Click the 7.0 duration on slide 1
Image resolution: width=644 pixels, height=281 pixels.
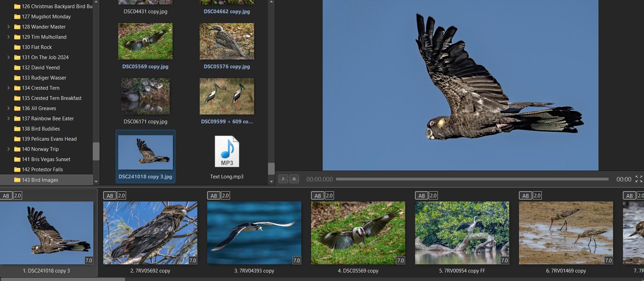point(89,260)
